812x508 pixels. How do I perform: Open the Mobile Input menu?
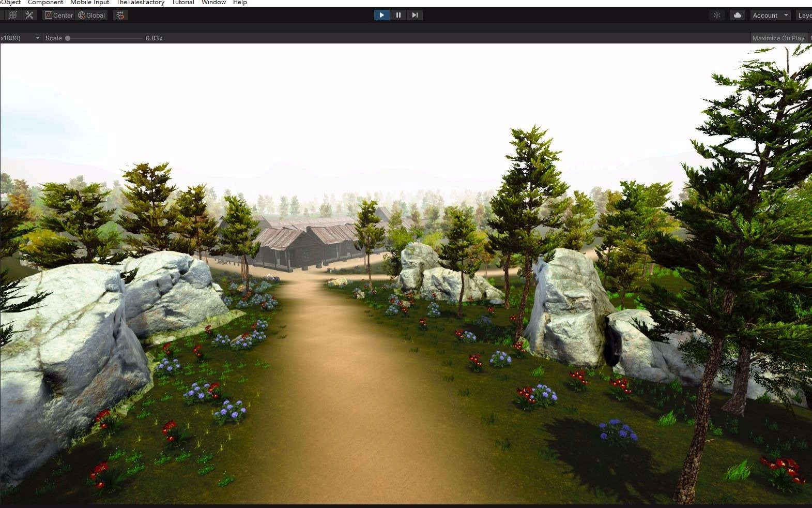coord(89,3)
